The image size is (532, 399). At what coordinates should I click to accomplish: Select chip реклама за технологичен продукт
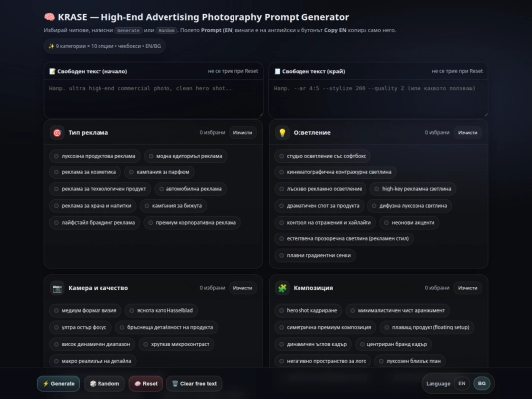100,189
